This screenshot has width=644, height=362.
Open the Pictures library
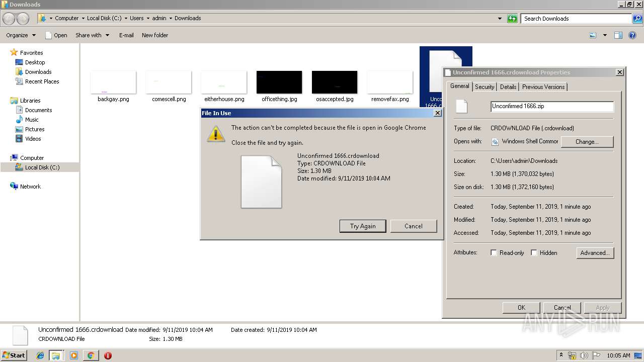point(35,129)
